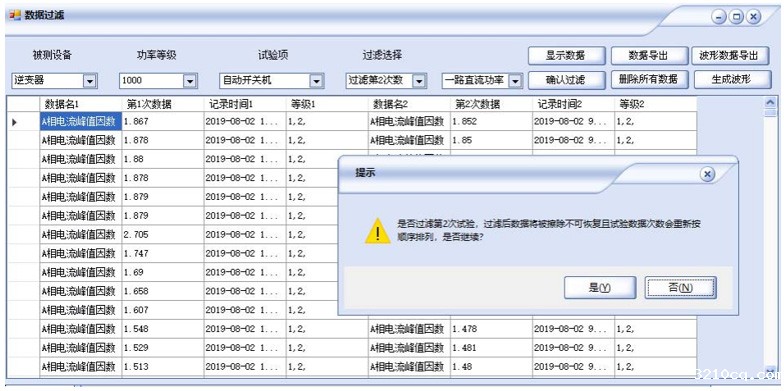The image size is (784, 391).
Task: Select the 数据名1 cell in row with 1.88
Action: tap(80, 159)
